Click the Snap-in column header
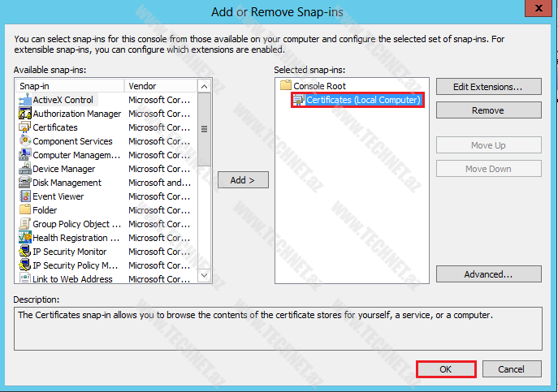Image resolution: width=558 pixels, height=392 pixels. [x=70, y=86]
